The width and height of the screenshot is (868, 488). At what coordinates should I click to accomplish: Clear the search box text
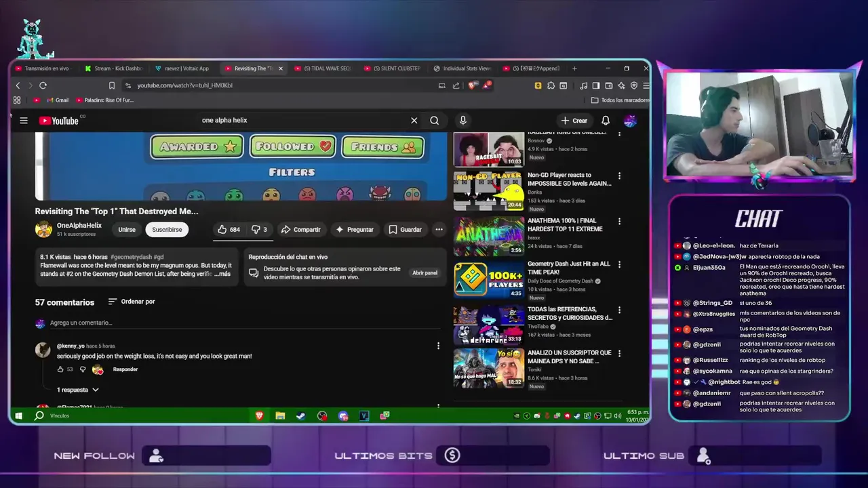pos(414,121)
